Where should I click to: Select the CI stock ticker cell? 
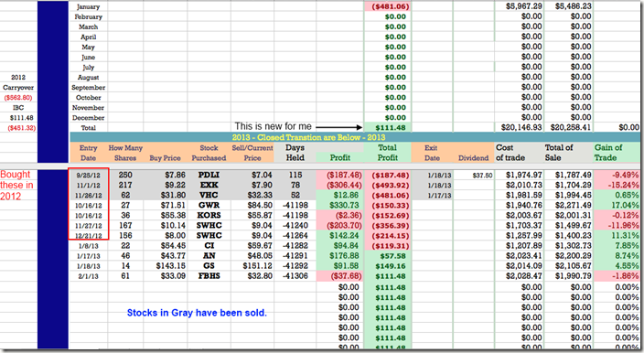point(209,245)
